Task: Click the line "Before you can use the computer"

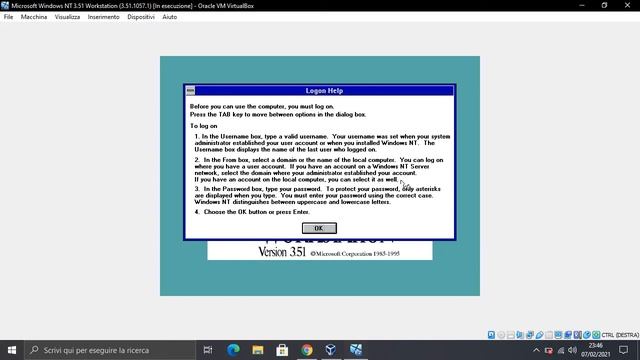Action: pyautogui.click(x=262, y=107)
